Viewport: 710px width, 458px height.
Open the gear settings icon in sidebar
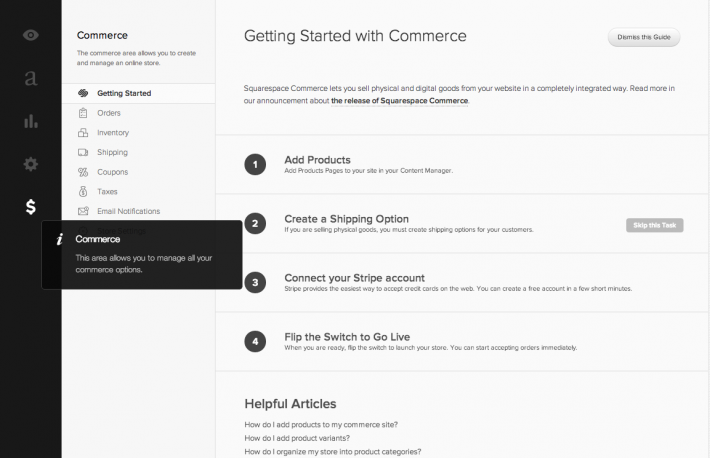point(31,164)
